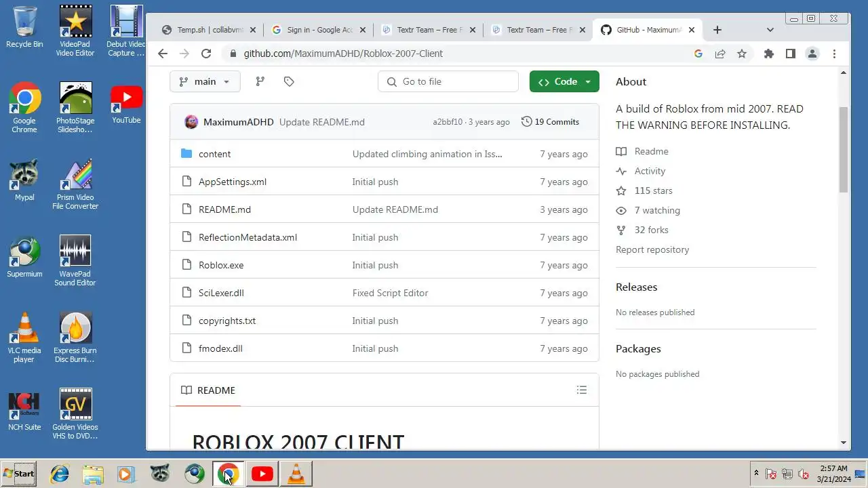Select the README tab
The width and height of the screenshot is (868, 488).
[x=208, y=390]
